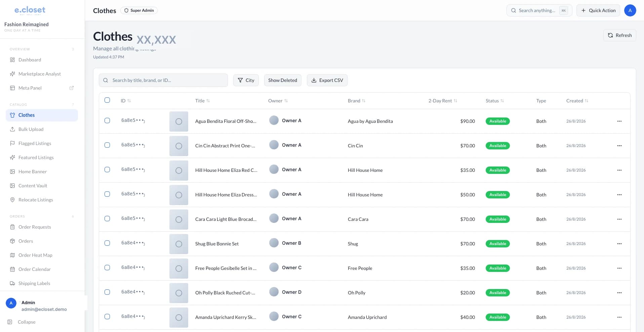Screen dimensions: 644x332
Task: Open the City filter
Action: (246, 80)
